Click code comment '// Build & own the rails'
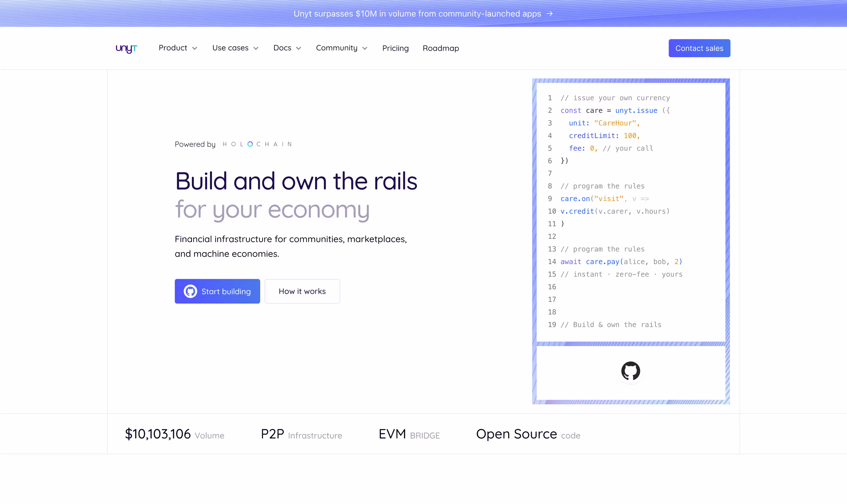847x504 pixels. coord(611,325)
